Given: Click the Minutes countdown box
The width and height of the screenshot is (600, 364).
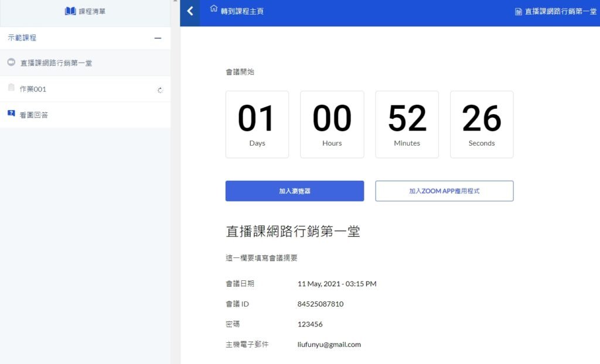Looking at the screenshot, I should tap(407, 124).
